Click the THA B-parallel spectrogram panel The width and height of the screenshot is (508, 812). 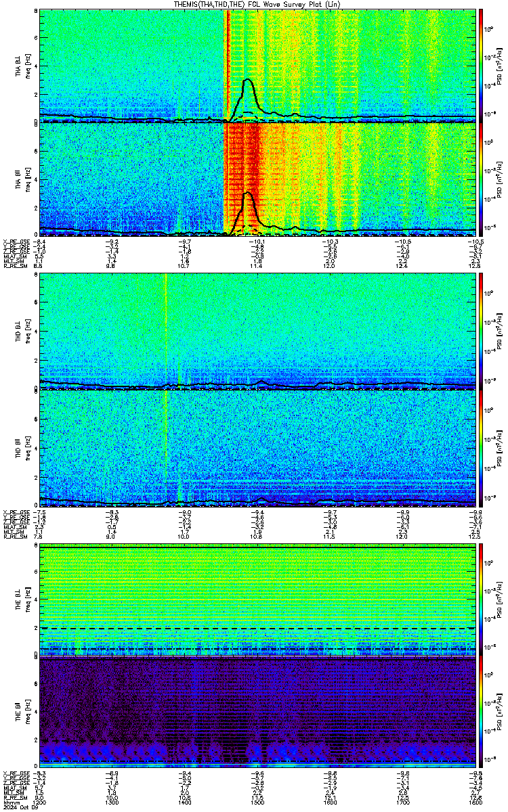259,179
